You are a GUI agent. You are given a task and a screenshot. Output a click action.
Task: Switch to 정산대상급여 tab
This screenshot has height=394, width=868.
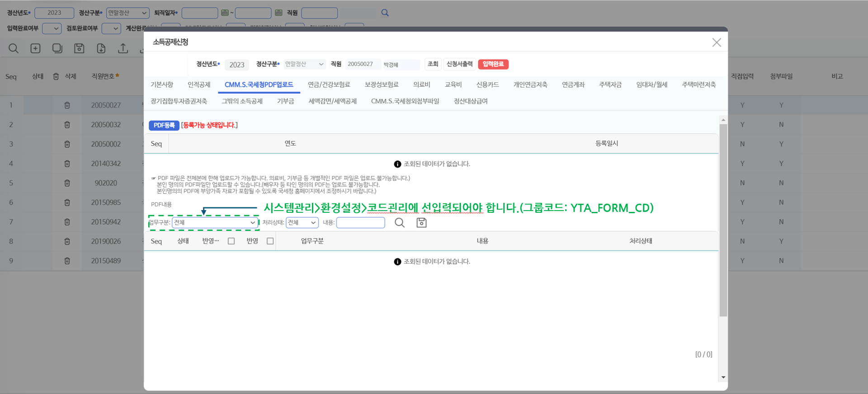tap(471, 101)
